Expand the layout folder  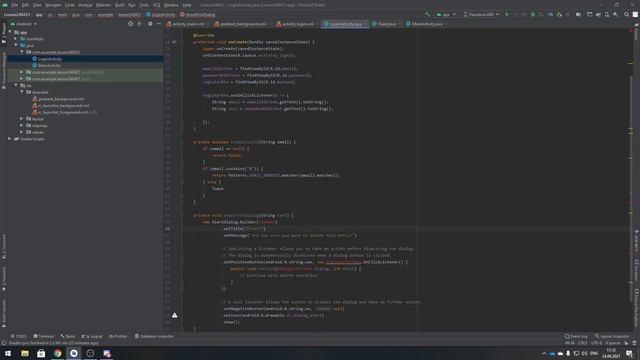(22, 119)
